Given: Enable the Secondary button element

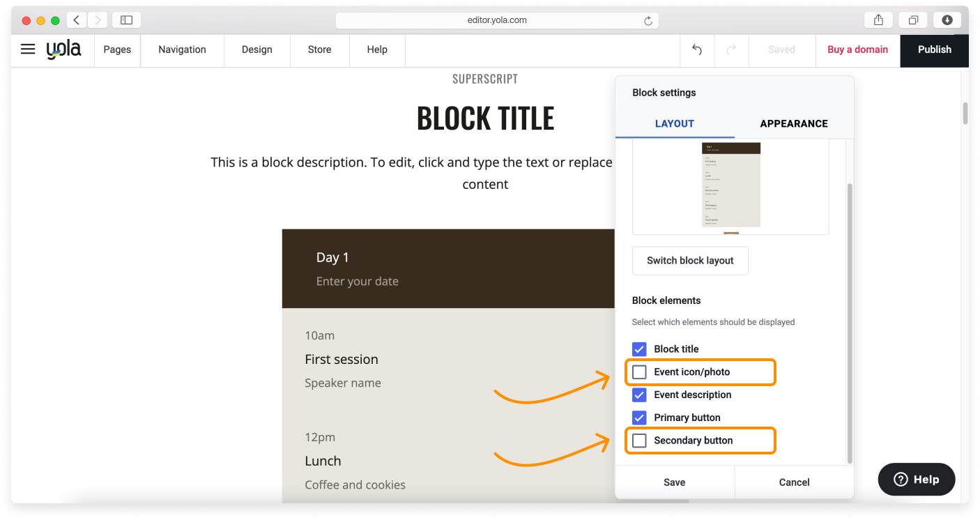Looking at the screenshot, I should point(638,440).
